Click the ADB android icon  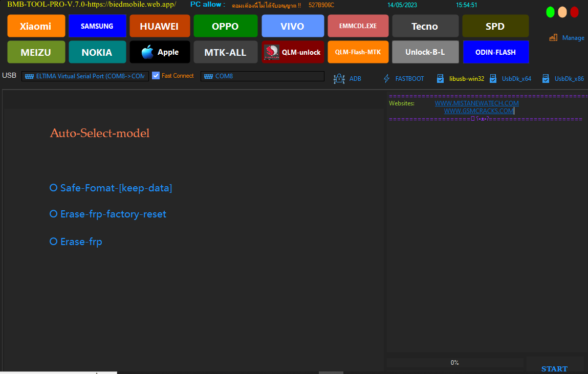tap(339, 79)
